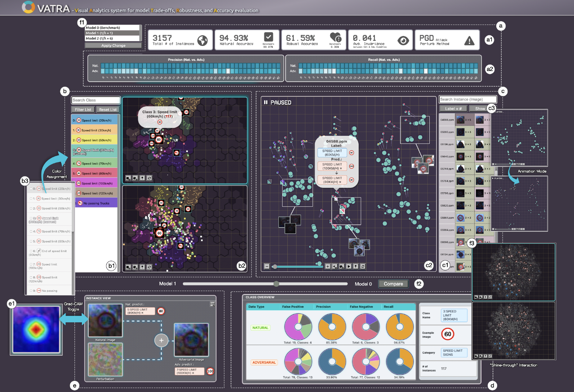Click the Model 1 to Model 0 slider handle
This screenshot has height=392, width=574.
click(x=276, y=284)
